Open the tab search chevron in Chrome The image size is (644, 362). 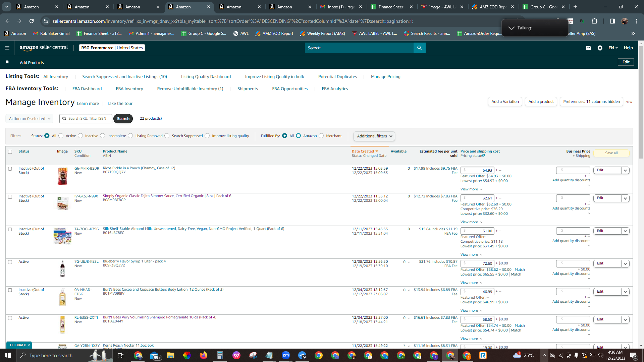pos(7,7)
